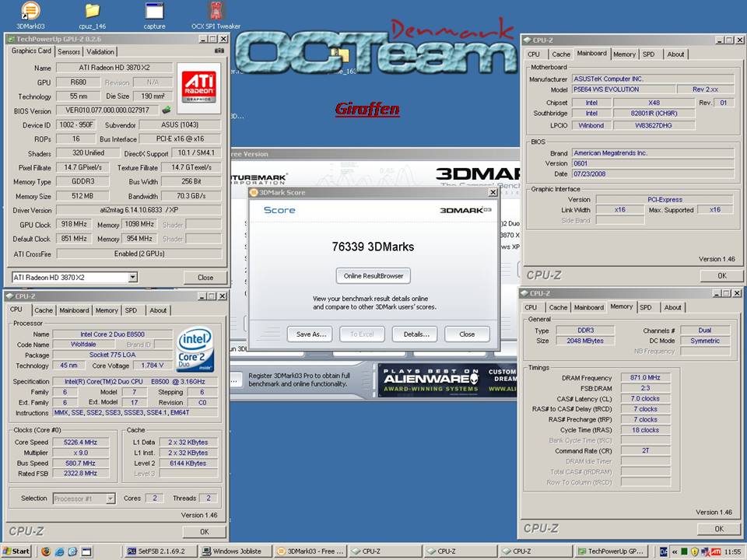The height and width of the screenshot is (560, 747).
Task: Select the capture desktop icon
Action: (154, 14)
